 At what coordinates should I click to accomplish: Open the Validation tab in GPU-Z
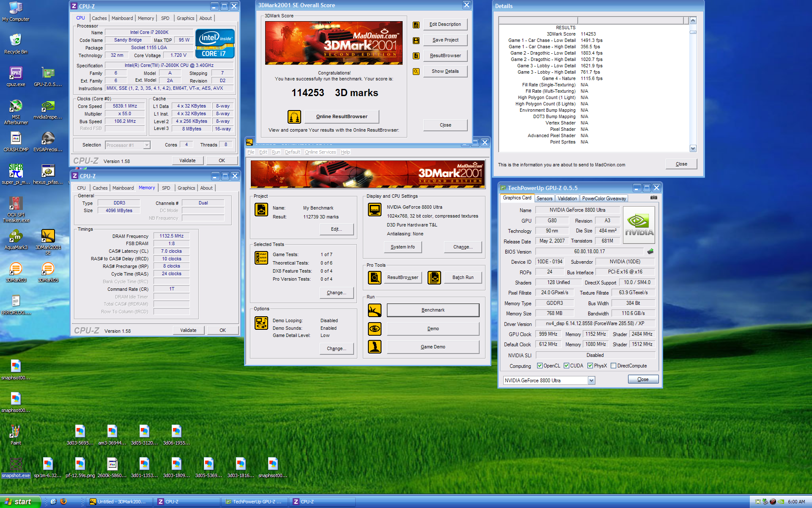pos(567,199)
